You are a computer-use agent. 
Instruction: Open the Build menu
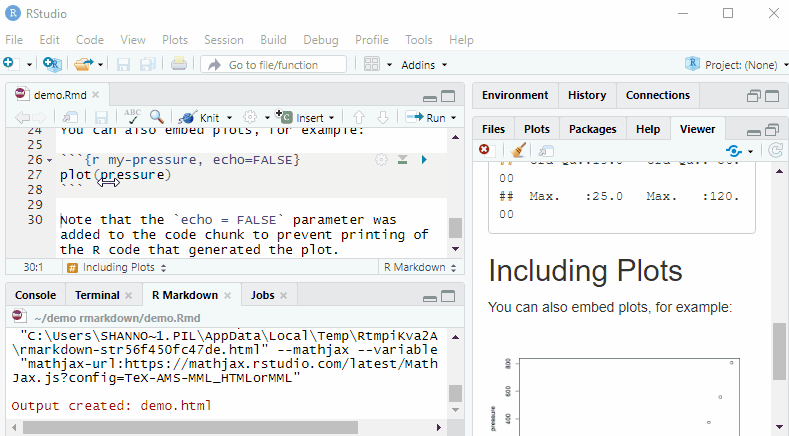click(273, 40)
